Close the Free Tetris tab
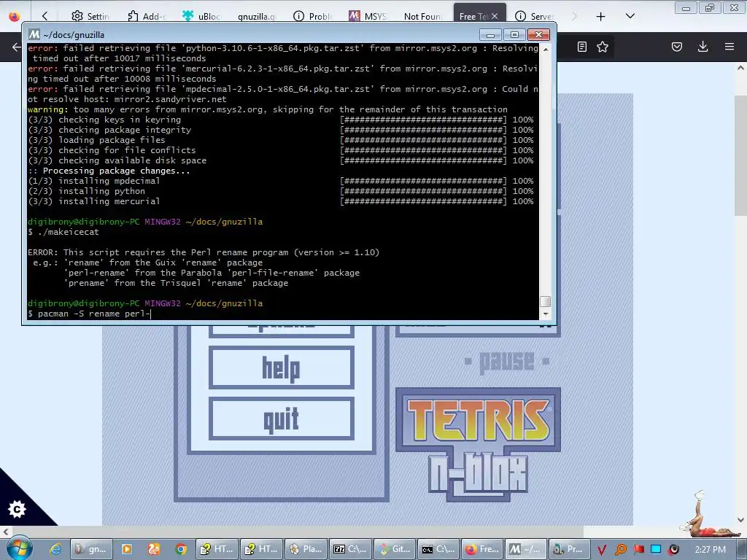This screenshot has width=747, height=560. tap(495, 16)
